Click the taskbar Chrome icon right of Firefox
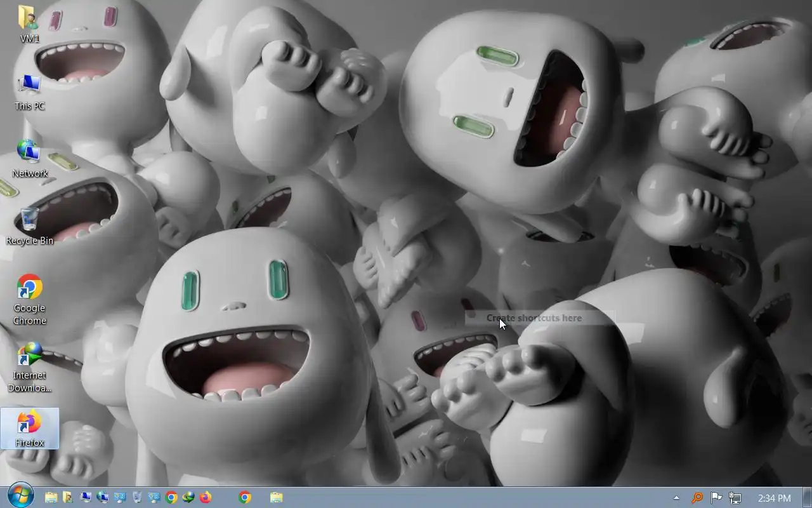This screenshot has height=508, width=812. (x=245, y=498)
